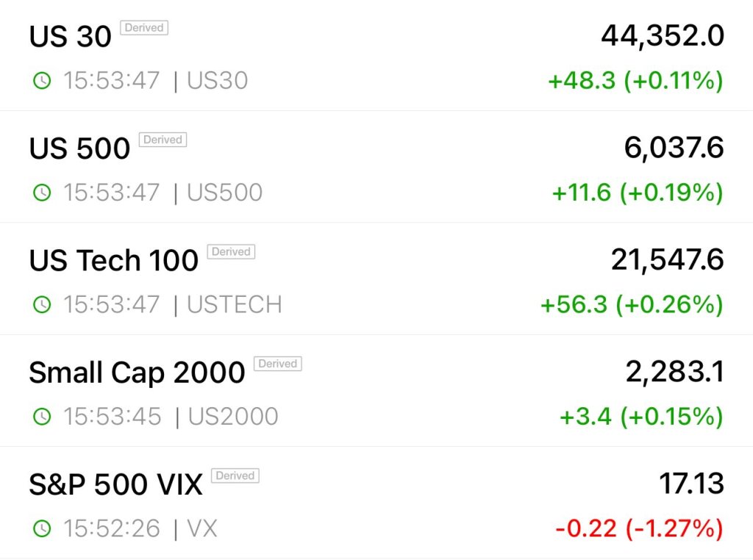
Task: Click the clock icon next to US30 time
Action: 43,81
